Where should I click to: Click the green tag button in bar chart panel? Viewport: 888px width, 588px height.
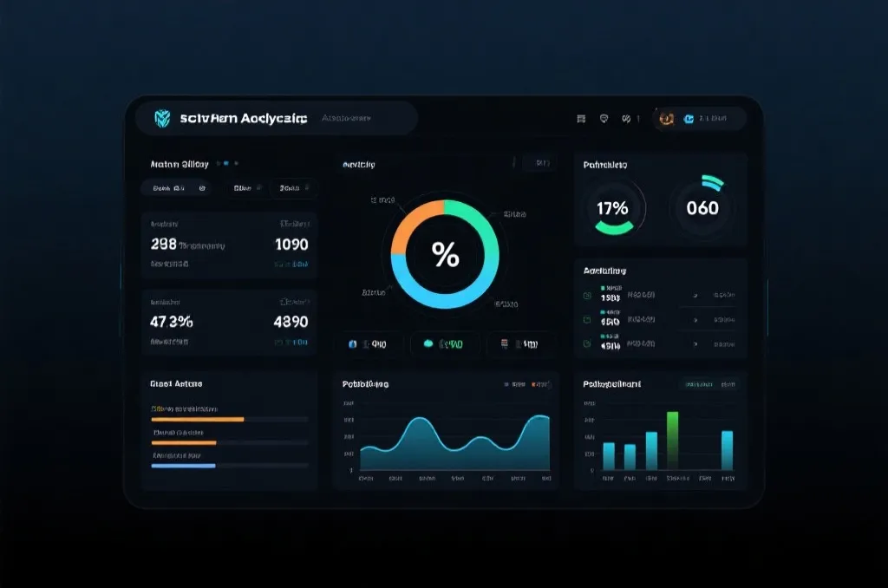tap(698, 385)
